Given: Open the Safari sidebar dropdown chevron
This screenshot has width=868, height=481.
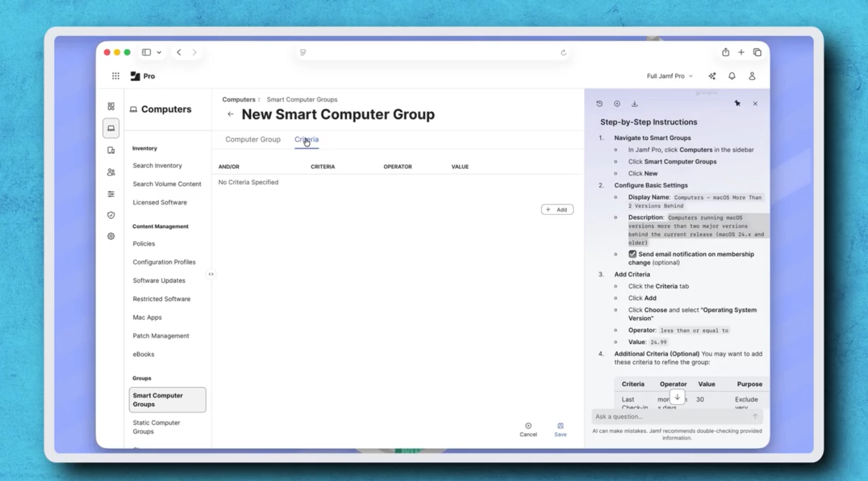Looking at the screenshot, I should pyautogui.click(x=159, y=52).
